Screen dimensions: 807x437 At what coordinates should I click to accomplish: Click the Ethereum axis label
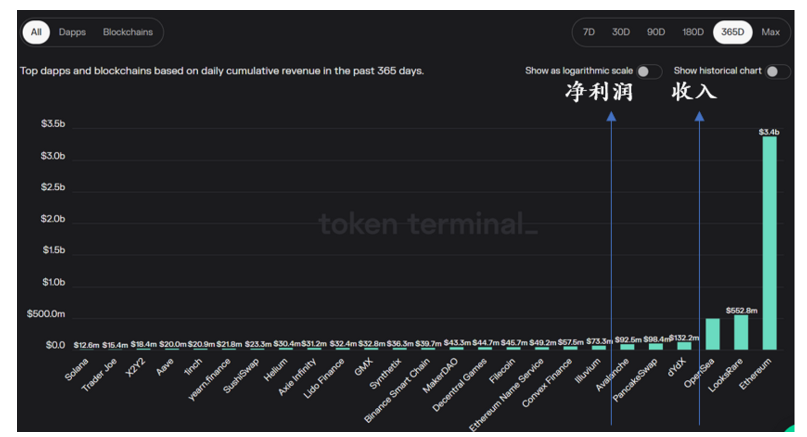pyautogui.click(x=755, y=374)
